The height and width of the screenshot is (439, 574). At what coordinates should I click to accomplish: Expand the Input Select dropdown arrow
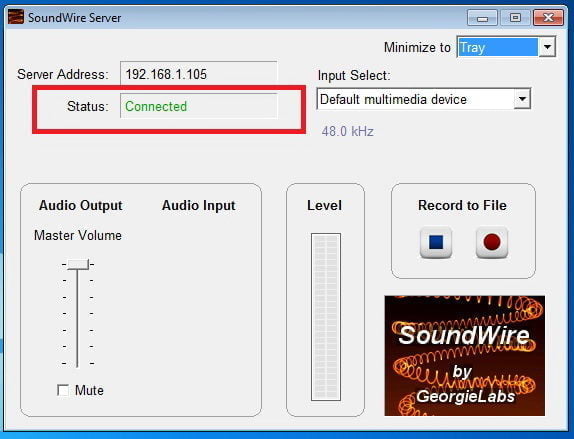pyautogui.click(x=522, y=99)
